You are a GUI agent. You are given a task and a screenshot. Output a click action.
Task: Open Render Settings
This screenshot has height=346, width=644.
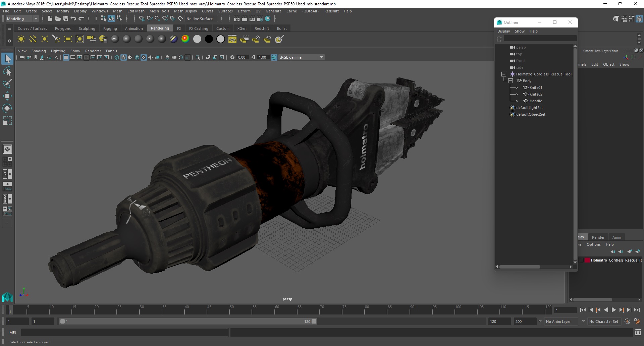pyautogui.click(x=260, y=19)
